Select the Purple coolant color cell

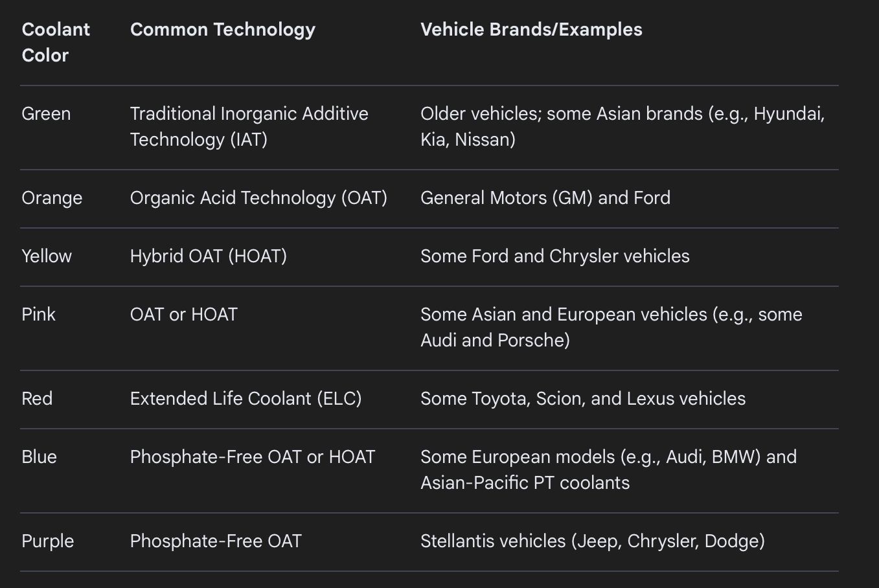click(x=47, y=541)
